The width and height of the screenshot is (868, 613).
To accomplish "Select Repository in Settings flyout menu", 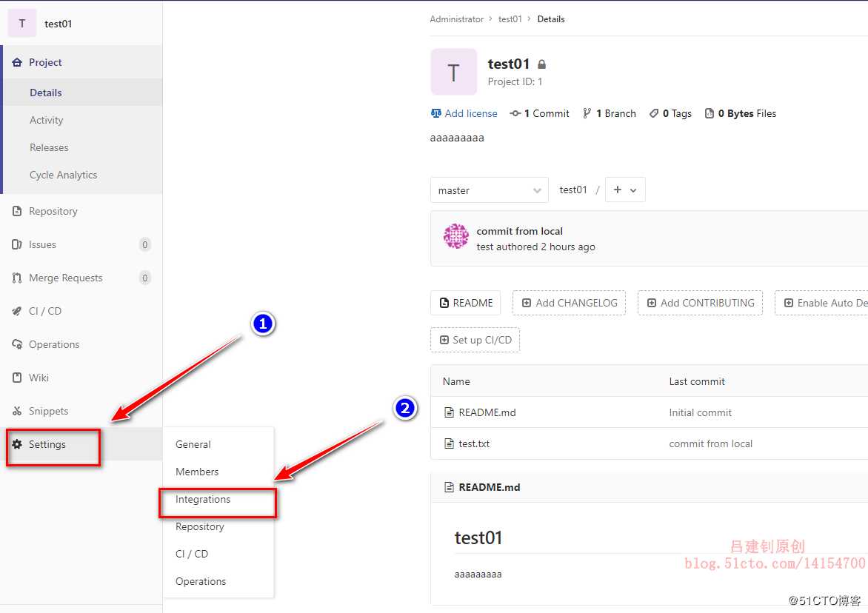I will pyautogui.click(x=200, y=526).
